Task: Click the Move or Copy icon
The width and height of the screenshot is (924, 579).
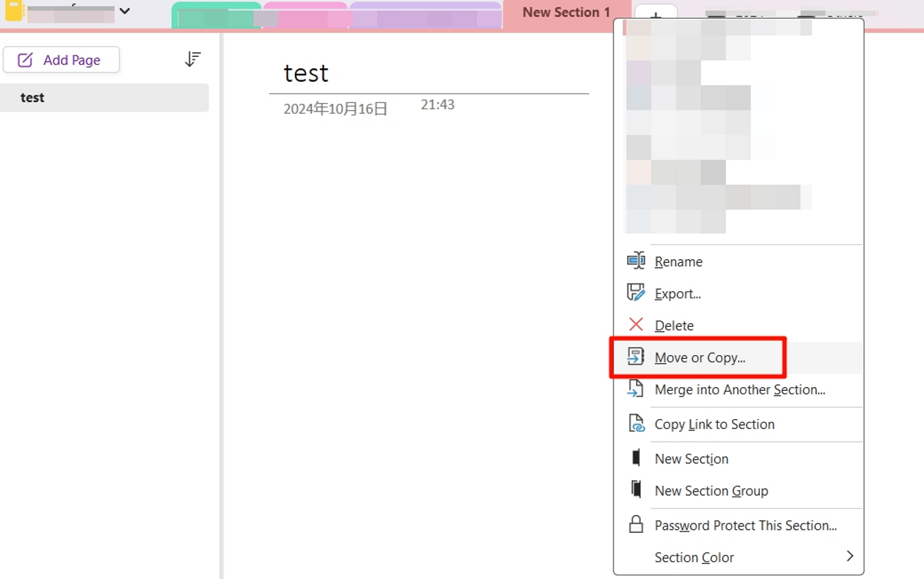Action: point(636,357)
